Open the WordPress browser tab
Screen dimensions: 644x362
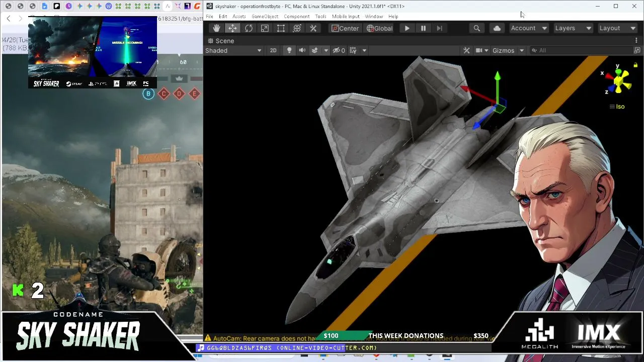(108, 6)
